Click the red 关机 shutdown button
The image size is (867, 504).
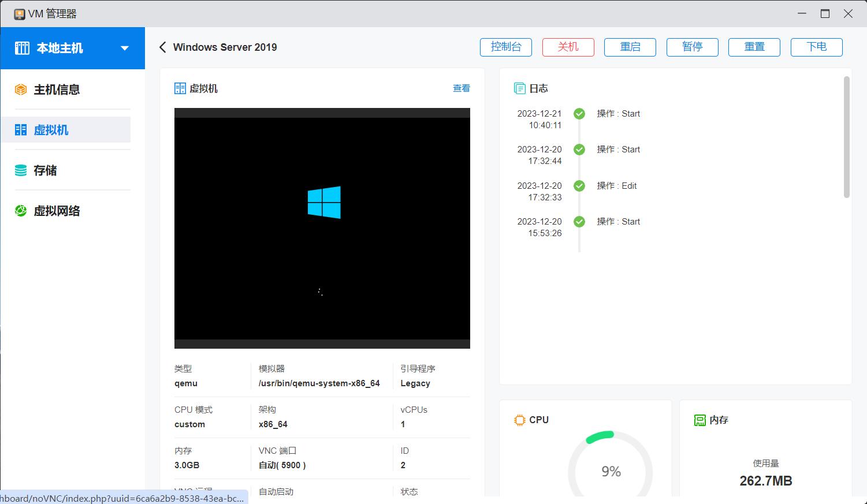tap(568, 47)
